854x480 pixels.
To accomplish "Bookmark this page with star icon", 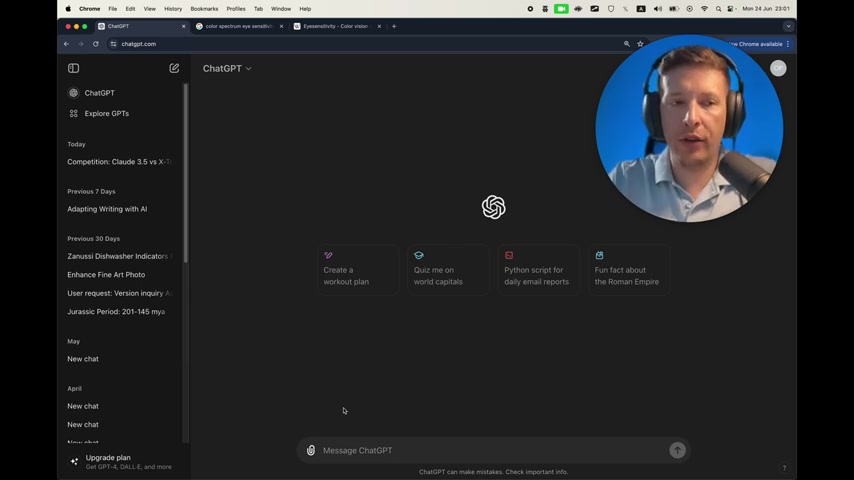I will (x=640, y=44).
